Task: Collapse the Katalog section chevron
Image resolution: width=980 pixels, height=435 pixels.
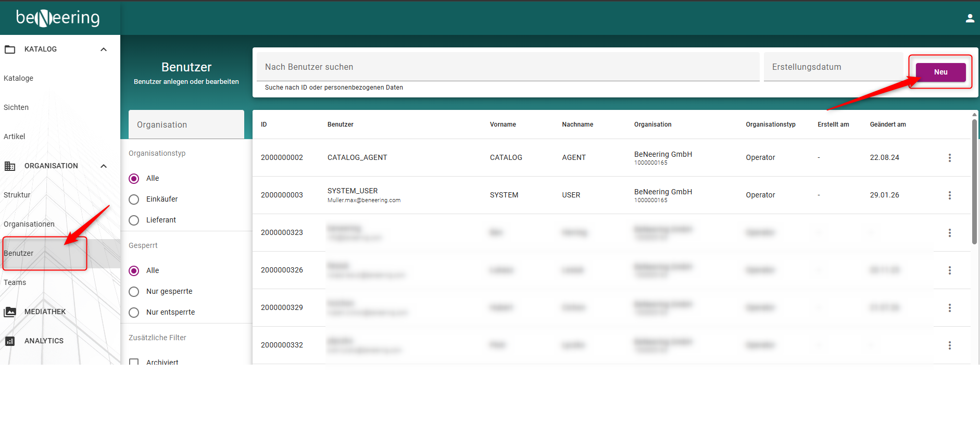Action: point(104,49)
